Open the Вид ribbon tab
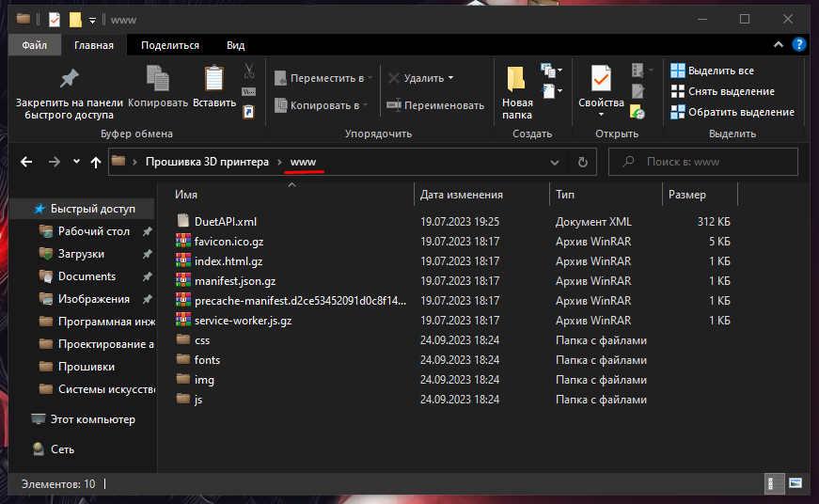The image size is (819, 504). click(x=236, y=45)
